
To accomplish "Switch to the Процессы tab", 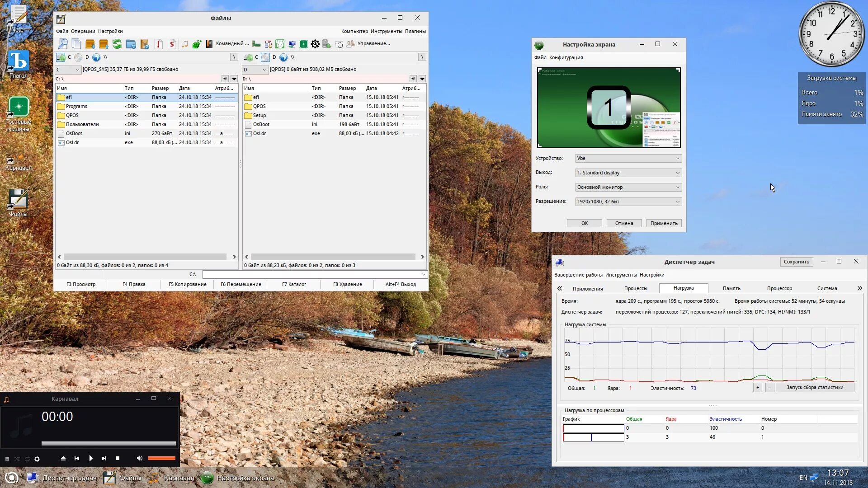I will click(x=636, y=288).
